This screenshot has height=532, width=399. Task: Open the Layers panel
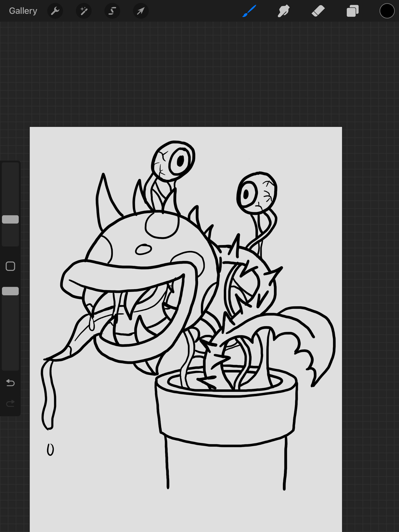[x=352, y=11]
